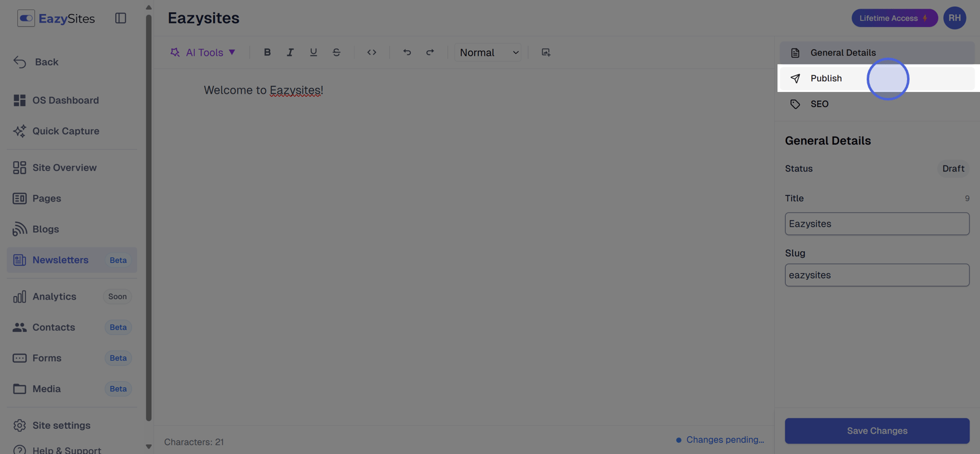Click the Eazysites page heading

(x=203, y=18)
